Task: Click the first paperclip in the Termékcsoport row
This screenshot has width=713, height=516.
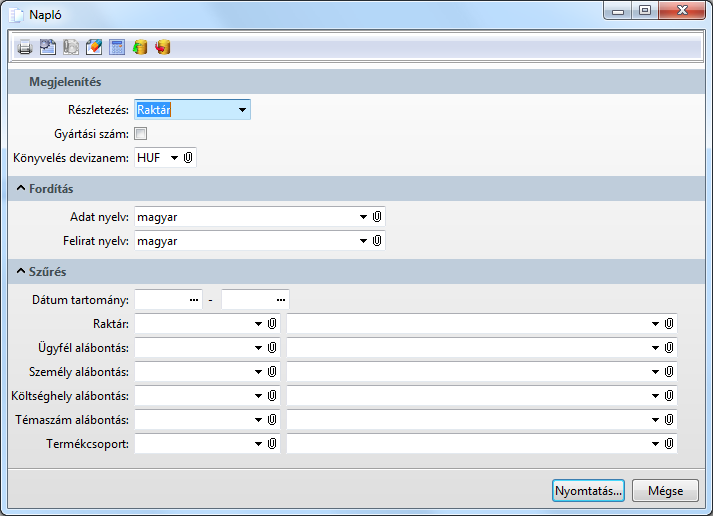Action: click(272, 444)
